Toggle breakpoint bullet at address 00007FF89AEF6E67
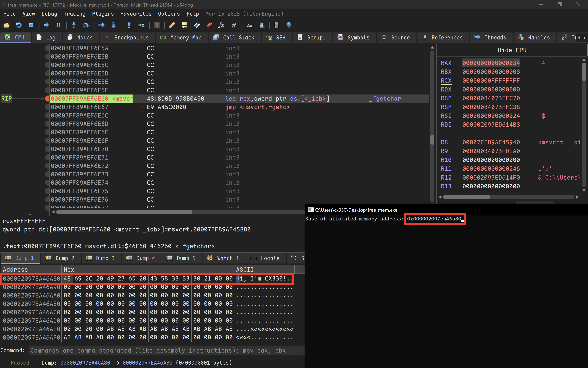This screenshot has height=368, width=588. pos(47,107)
